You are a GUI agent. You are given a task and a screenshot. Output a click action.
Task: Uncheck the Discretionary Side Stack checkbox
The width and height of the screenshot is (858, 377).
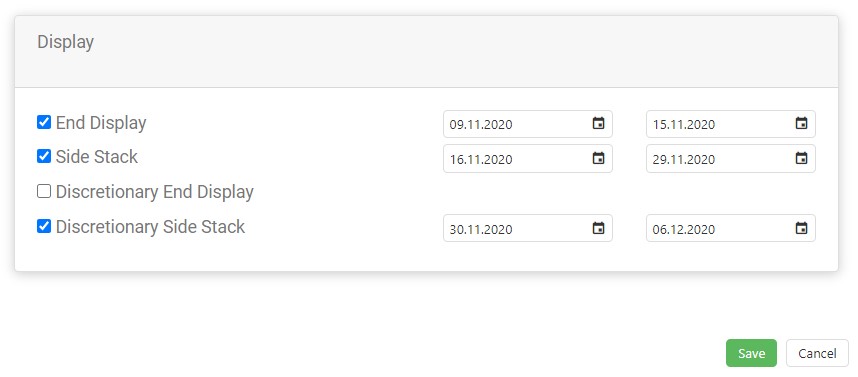click(44, 226)
